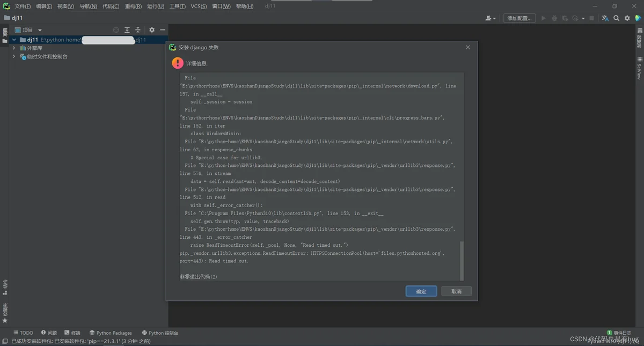This screenshot has width=644, height=346.
Task: Open the 问题 tool window tab
Action: [48, 333]
